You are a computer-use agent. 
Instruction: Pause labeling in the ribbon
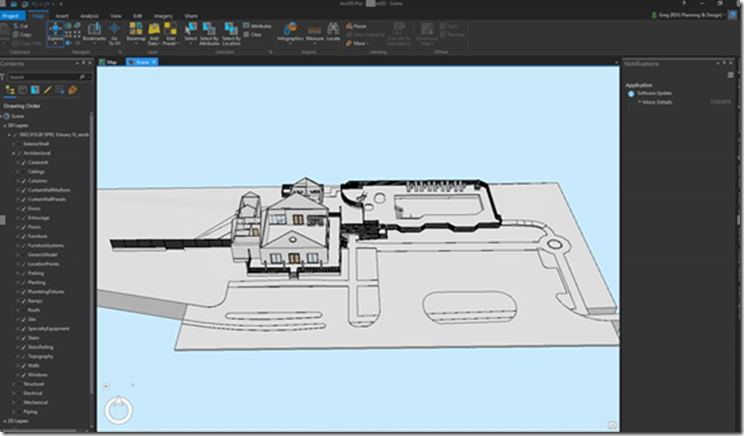356,26
